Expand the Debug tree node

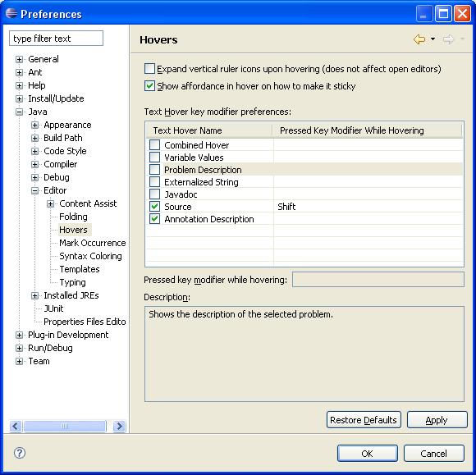pos(35,177)
